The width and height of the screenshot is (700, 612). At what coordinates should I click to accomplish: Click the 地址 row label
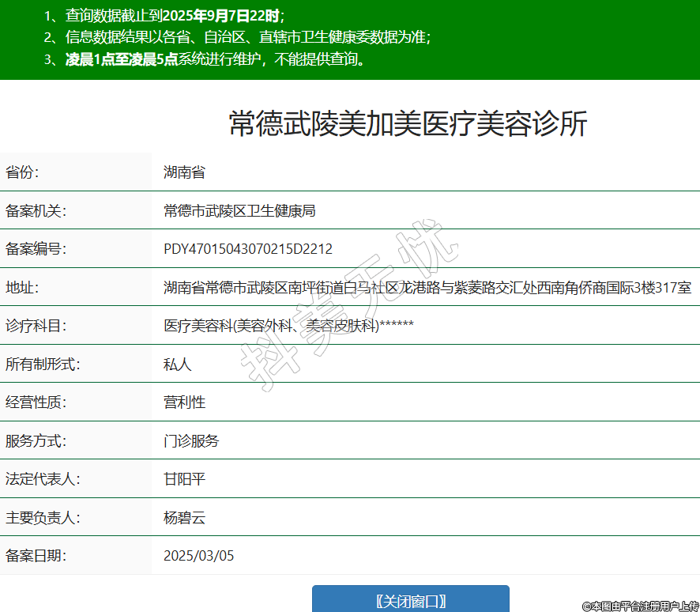22,288
